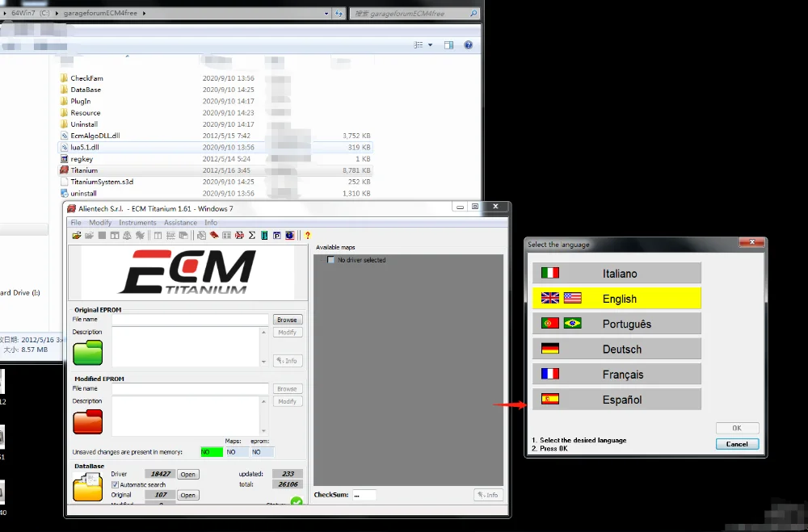Click the gray documents toolbar icon
This screenshot has width=808, height=532.
click(x=201, y=236)
